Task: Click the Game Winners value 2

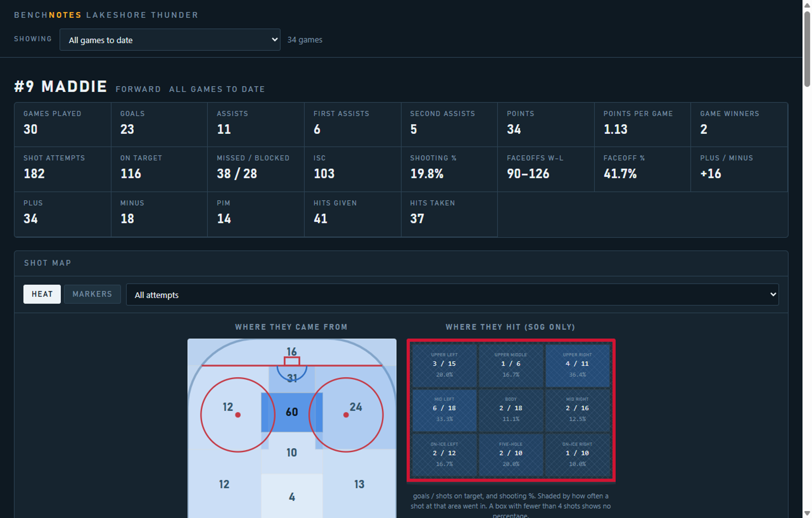Action: (704, 129)
